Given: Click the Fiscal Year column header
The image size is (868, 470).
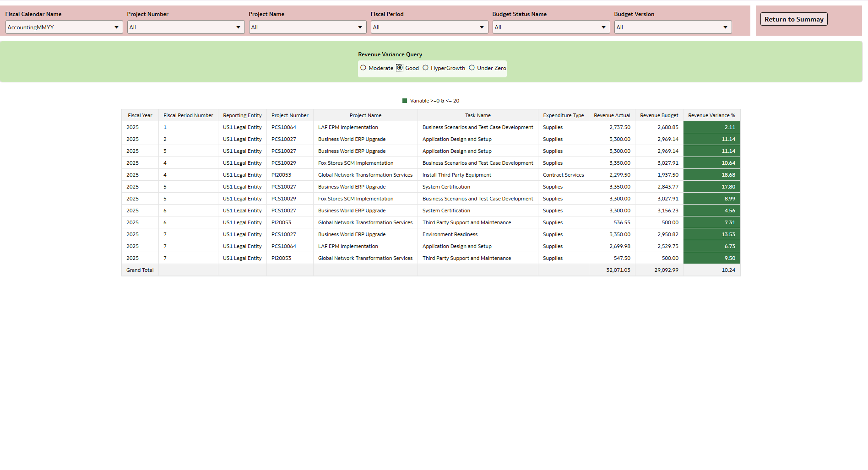Looking at the screenshot, I should click(140, 115).
